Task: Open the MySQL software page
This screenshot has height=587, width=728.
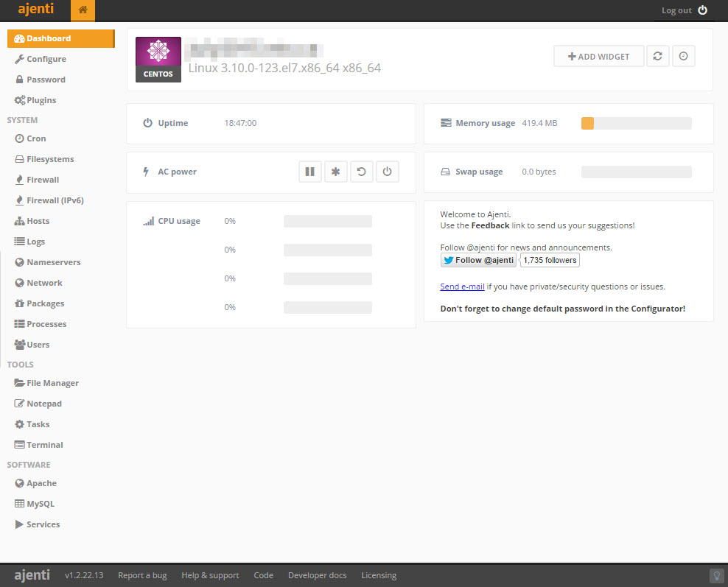Action: [x=35, y=504]
